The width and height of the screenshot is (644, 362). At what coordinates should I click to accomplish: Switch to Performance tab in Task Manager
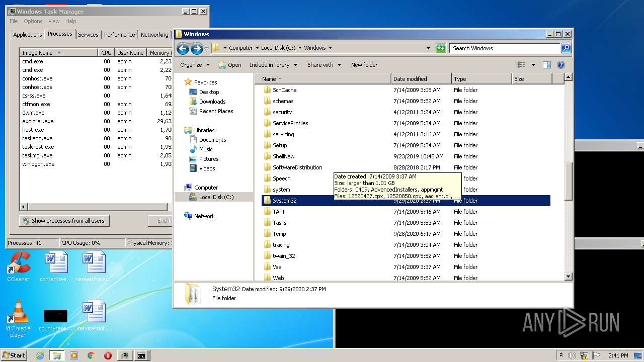pos(120,35)
